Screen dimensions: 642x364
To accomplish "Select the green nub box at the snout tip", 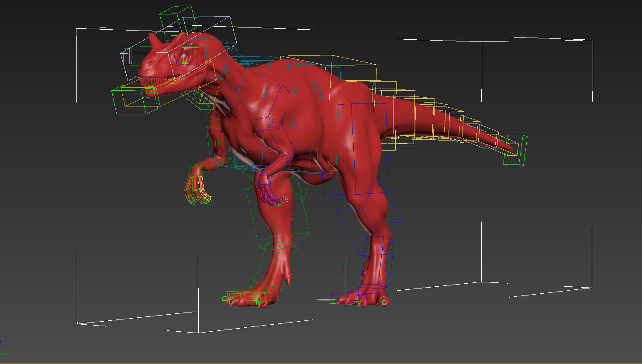I will click(x=127, y=57).
